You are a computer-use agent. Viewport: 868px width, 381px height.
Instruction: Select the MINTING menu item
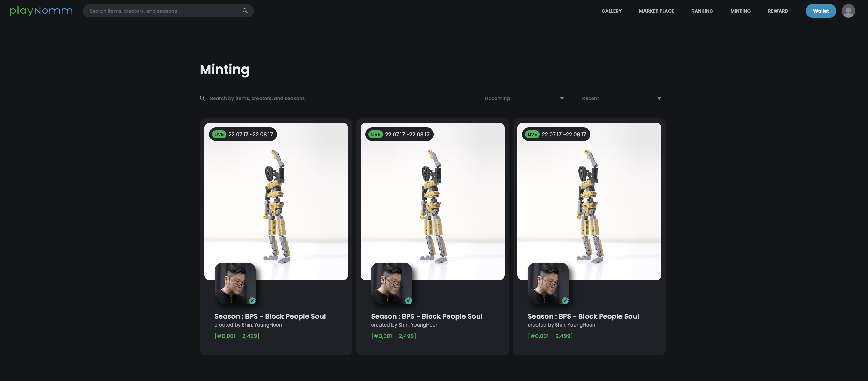740,11
